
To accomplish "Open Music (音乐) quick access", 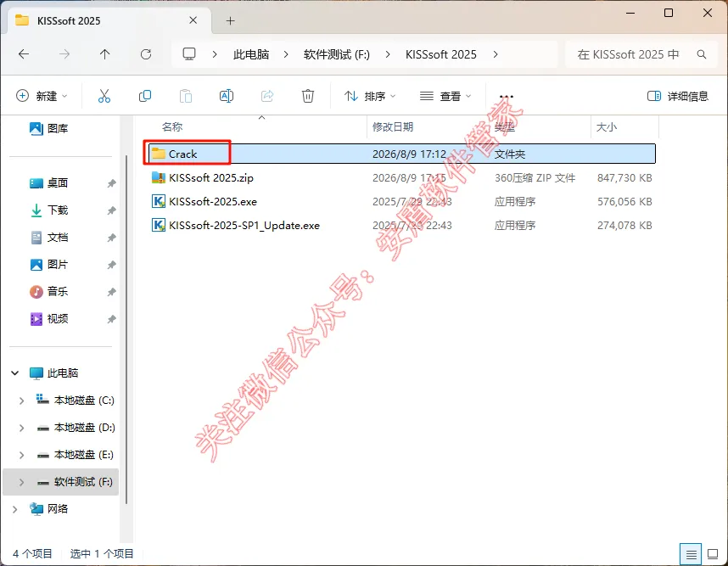I will [48, 292].
